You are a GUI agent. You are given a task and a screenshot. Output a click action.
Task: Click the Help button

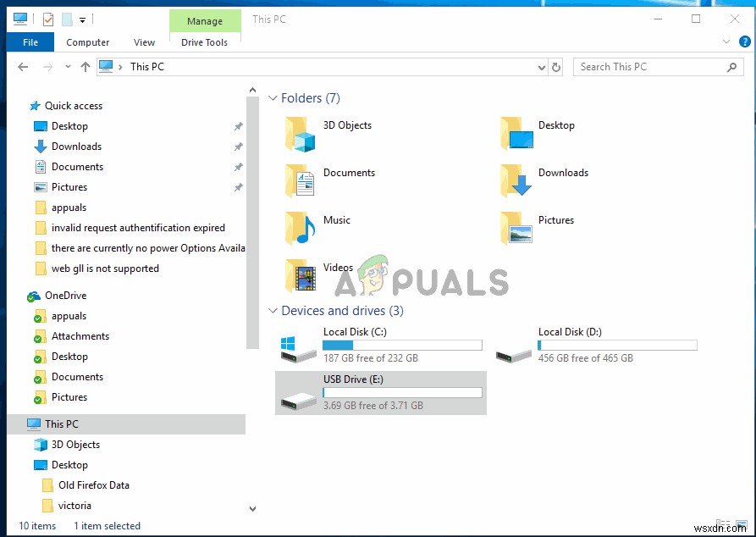(x=744, y=42)
